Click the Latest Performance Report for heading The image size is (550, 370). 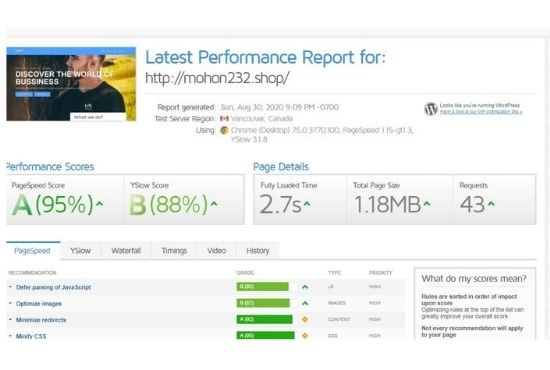265,57
